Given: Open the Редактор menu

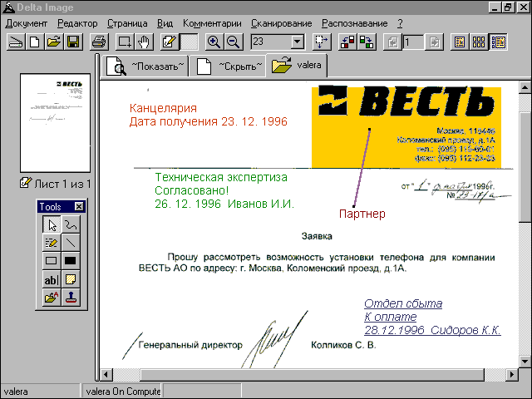Looking at the screenshot, I should tap(77, 23).
